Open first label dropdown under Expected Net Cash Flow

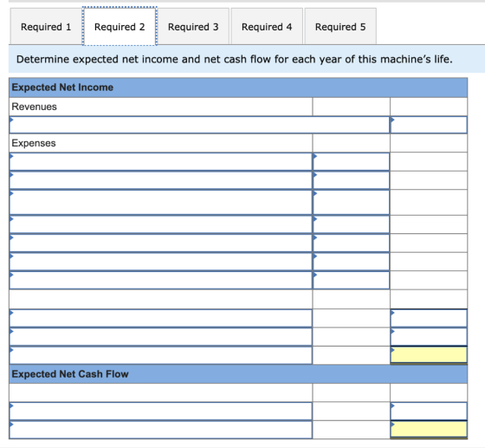tap(160, 411)
